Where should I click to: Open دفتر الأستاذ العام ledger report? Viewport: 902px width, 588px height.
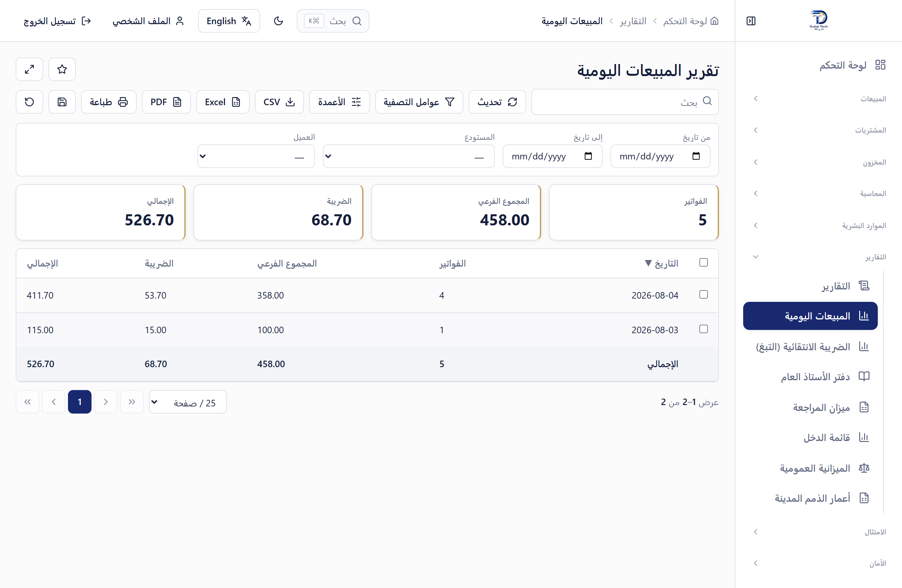coord(810,377)
